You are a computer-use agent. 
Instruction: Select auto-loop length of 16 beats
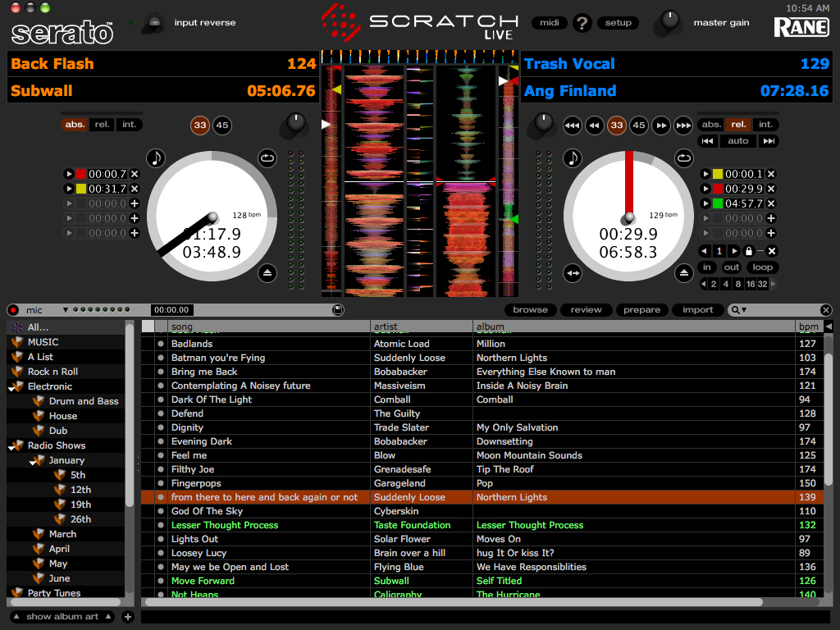coord(750,285)
